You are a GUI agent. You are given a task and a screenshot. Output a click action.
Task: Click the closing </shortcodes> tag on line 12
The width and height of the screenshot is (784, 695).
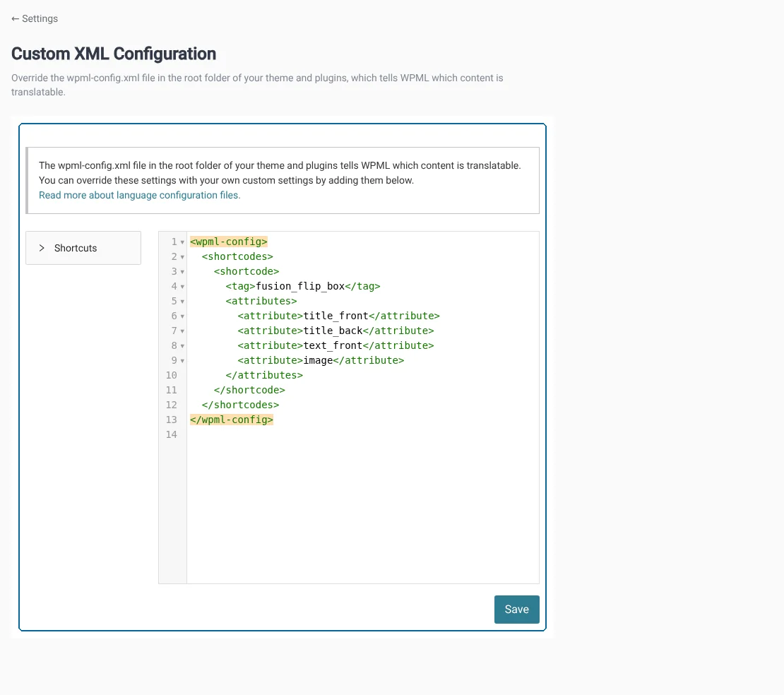[x=241, y=405]
